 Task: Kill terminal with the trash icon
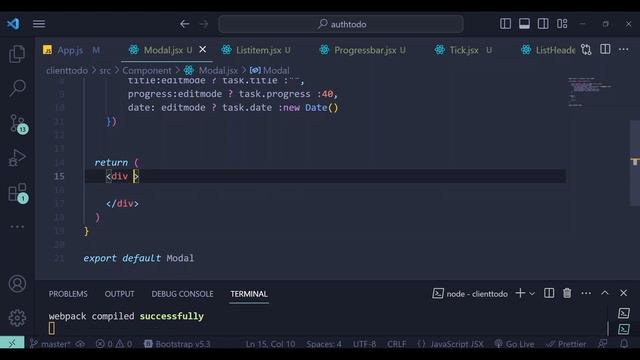coord(567,293)
